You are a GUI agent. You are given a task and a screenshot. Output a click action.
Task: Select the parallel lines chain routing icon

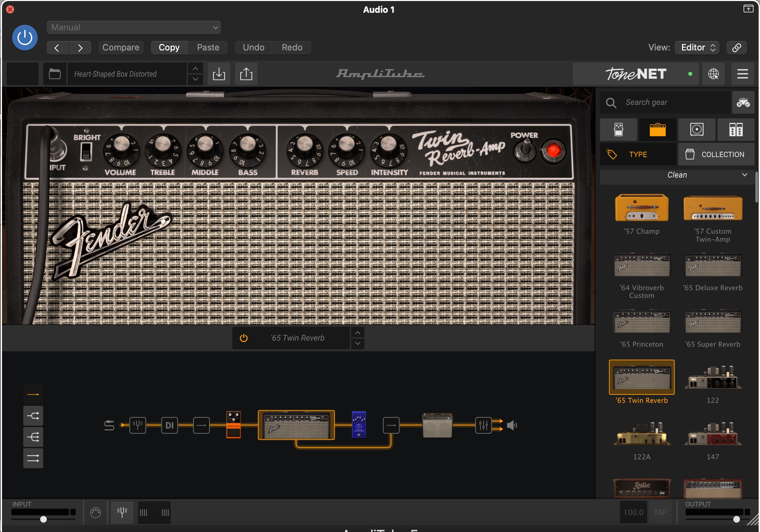[33, 458]
